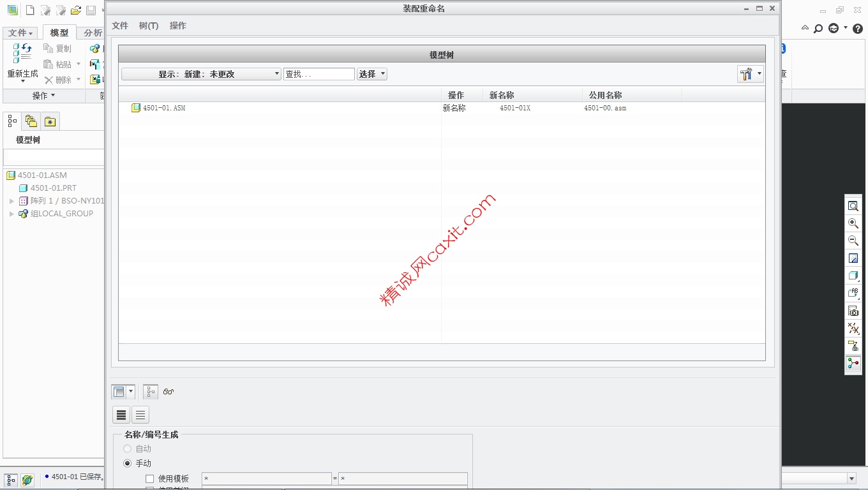Viewport: 868px width, 490px height.
Task: Click the Creo application logo icon
Action: tap(11, 10)
